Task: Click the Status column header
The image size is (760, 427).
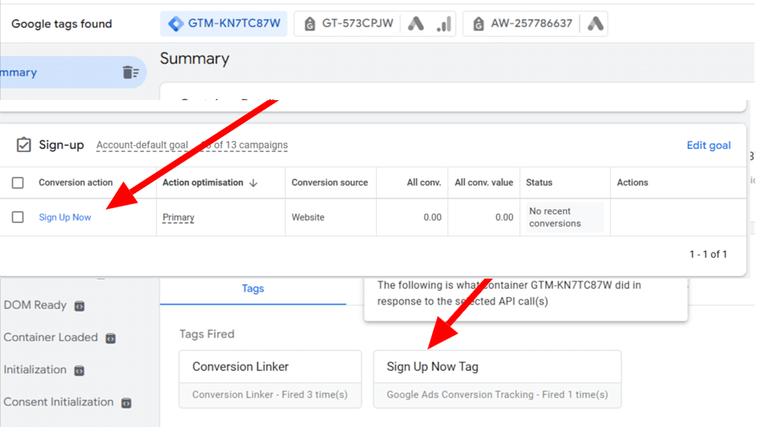Action: click(539, 183)
